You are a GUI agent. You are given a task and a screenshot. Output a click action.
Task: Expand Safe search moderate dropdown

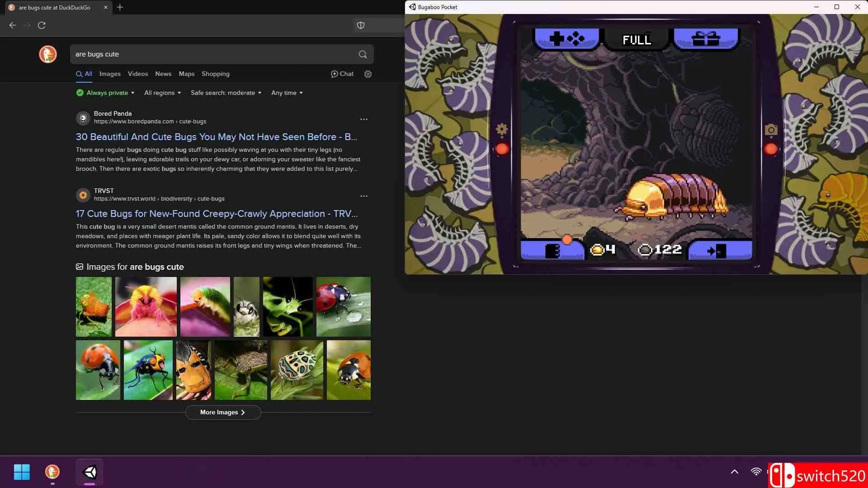pos(226,93)
